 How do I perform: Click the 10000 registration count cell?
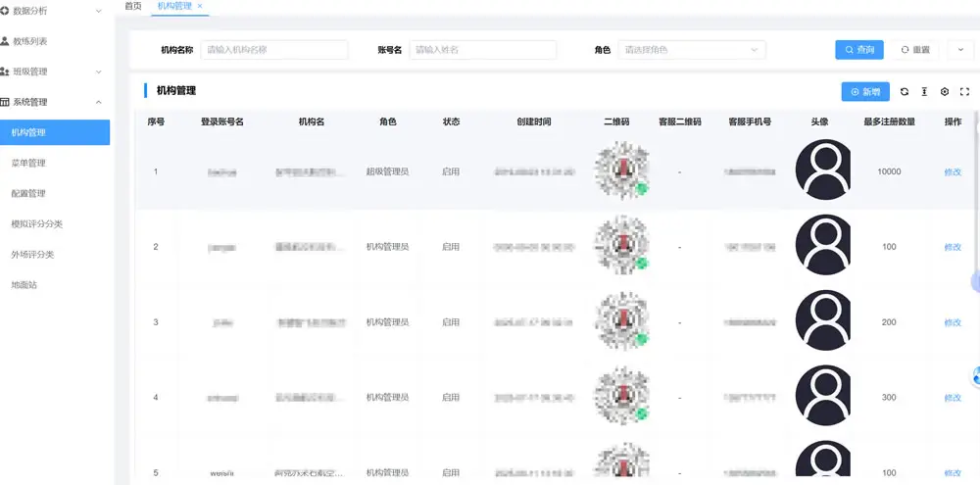click(890, 171)
